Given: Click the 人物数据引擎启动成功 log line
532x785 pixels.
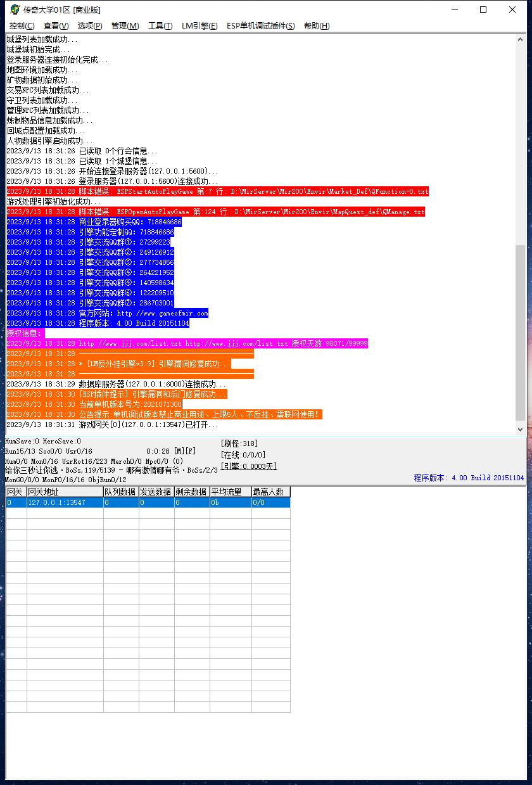Looking at the screenshot, I should pyautogui.click(x=49, y=141).
